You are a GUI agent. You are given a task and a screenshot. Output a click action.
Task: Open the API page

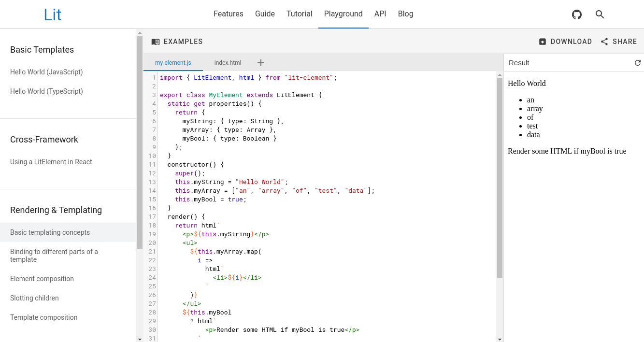click(x=380, y=14)
